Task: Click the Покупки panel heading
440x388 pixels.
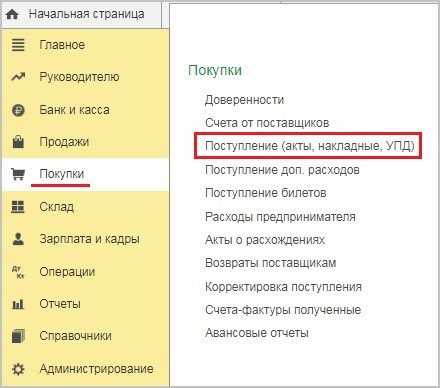Action: pos(215,70)
